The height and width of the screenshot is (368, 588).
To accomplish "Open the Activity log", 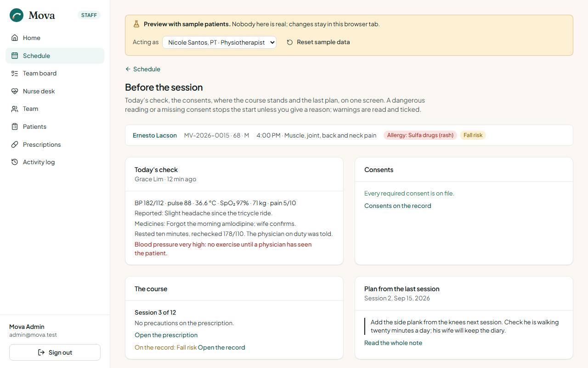I will [55, 162].
